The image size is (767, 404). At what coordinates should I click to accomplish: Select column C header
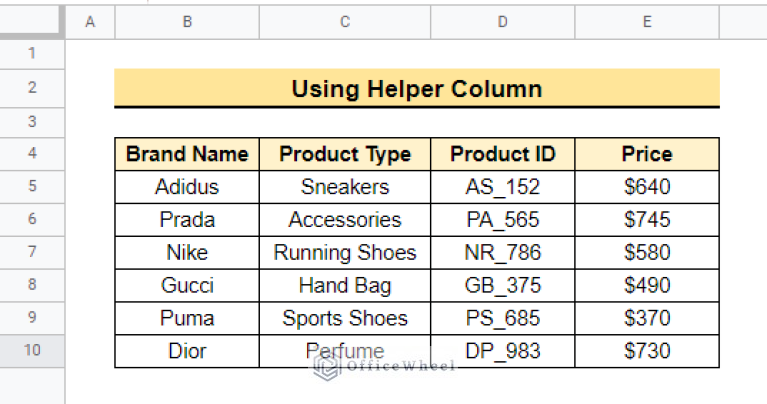pyautogui.click(x=345, y=22)
